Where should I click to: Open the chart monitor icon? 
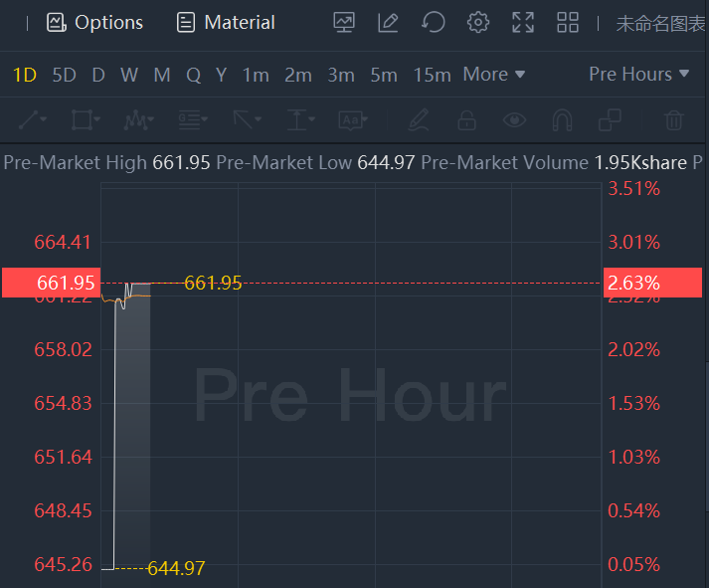344,22
